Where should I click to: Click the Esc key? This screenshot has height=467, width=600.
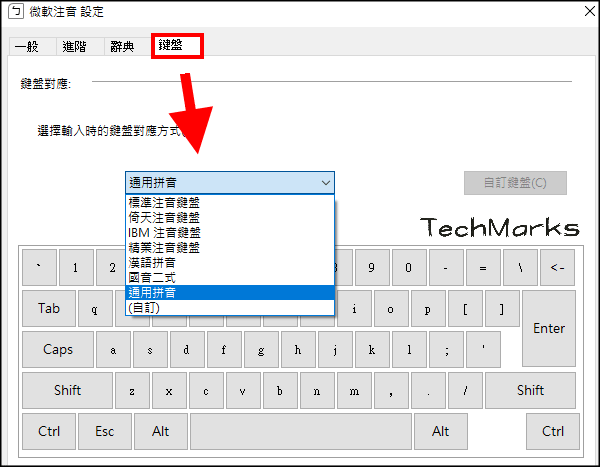coord(105,431)
